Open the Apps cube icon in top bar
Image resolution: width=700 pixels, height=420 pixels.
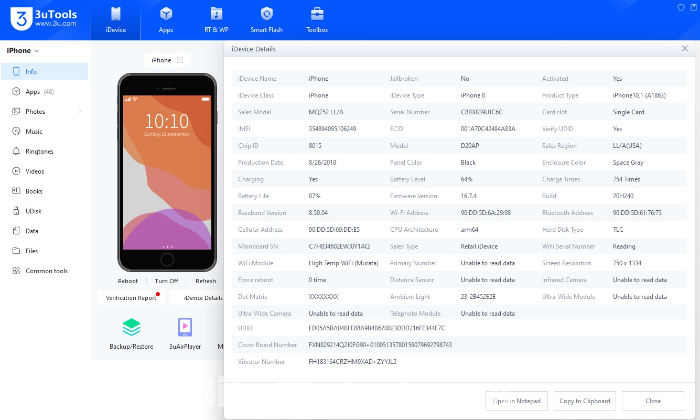click(166, 14)
